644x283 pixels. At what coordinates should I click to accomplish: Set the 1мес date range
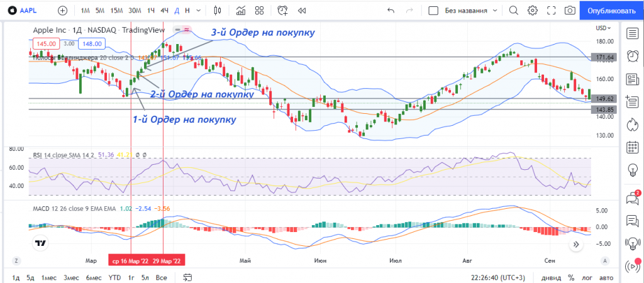tap(49, 278)
